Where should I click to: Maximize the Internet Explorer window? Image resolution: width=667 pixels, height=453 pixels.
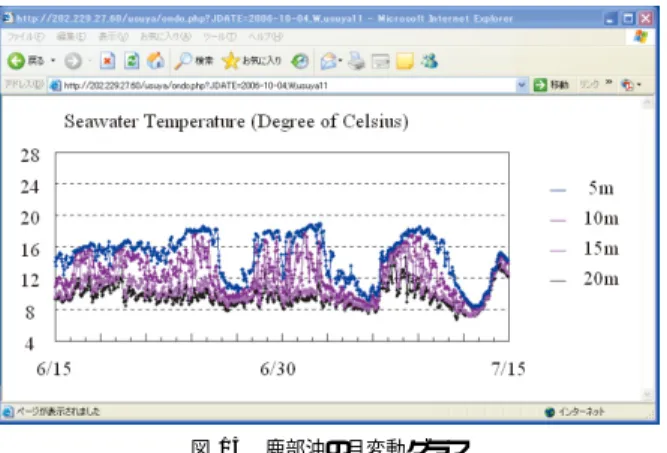628,19
